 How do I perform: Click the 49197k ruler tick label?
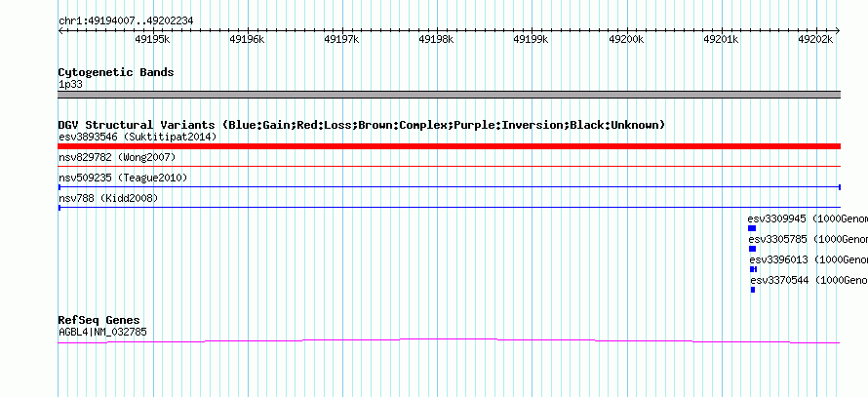coord(341,39)
